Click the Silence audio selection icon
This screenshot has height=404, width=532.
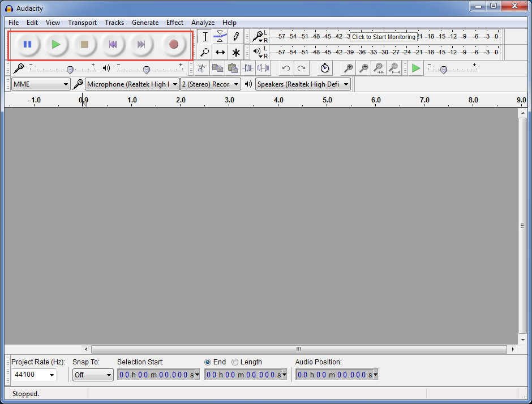pos(263,68)
